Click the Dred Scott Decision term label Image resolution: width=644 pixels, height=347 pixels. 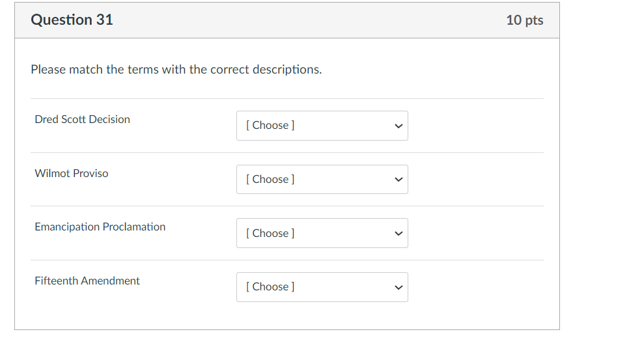(x=82, y=119)
